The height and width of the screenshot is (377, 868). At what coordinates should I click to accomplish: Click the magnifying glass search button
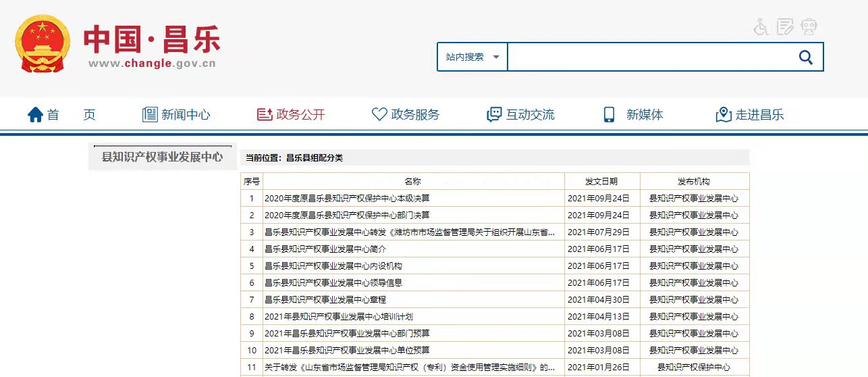click(x=805, y=57)
